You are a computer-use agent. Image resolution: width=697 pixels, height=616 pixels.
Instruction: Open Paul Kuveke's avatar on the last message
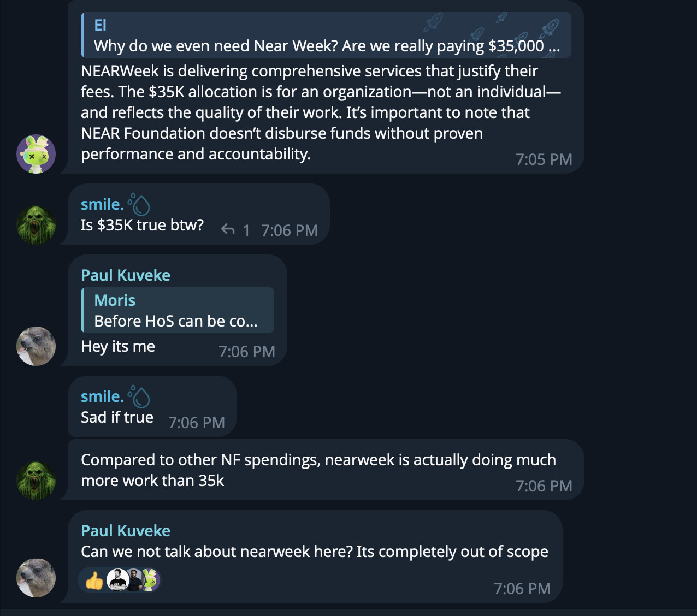(x=36, y=578)
